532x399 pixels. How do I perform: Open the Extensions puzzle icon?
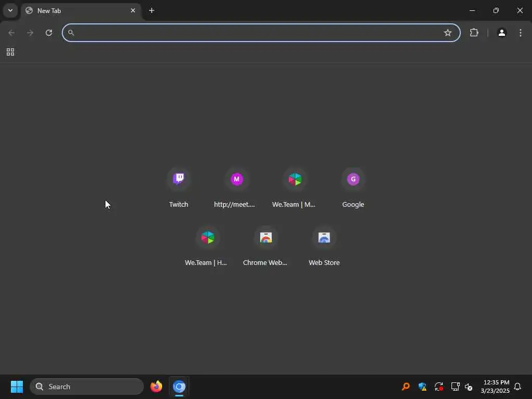click(x=474, y=33)
